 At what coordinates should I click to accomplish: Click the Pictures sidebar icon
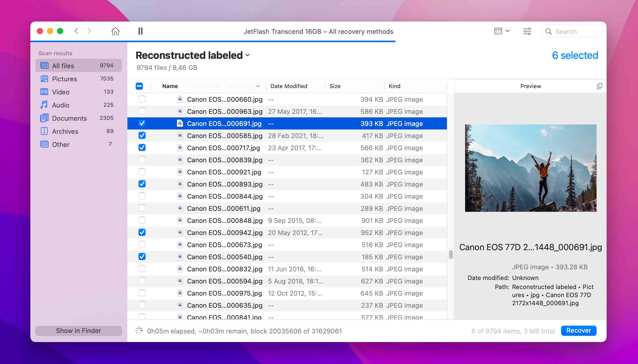[x=44, y=79]
